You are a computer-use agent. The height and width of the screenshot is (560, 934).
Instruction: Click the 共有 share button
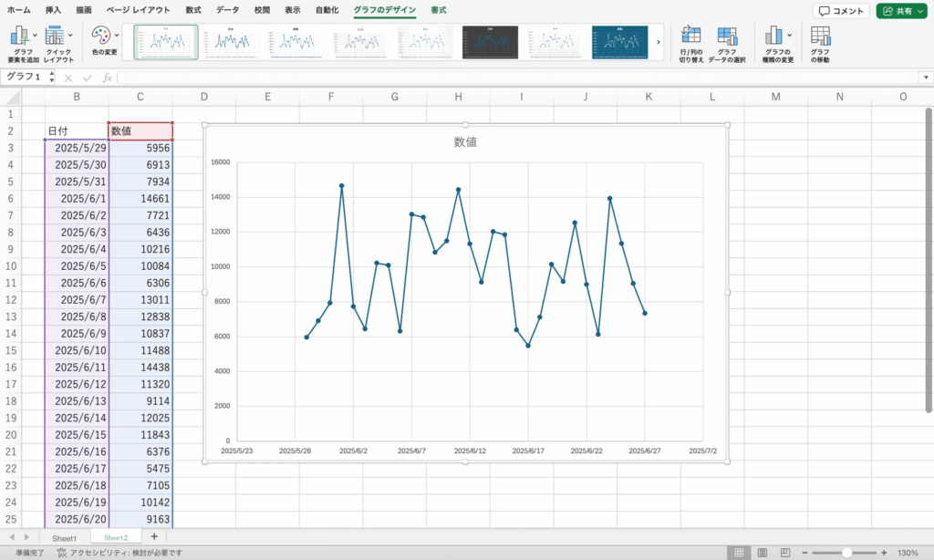(x=902, y=11)
